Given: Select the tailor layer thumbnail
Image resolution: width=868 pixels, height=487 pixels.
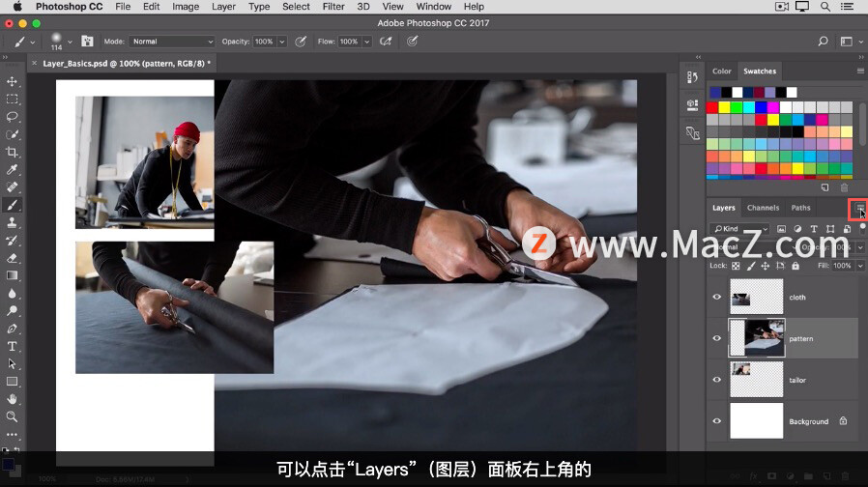Looking at the screenshot, I should click(756, 380).
